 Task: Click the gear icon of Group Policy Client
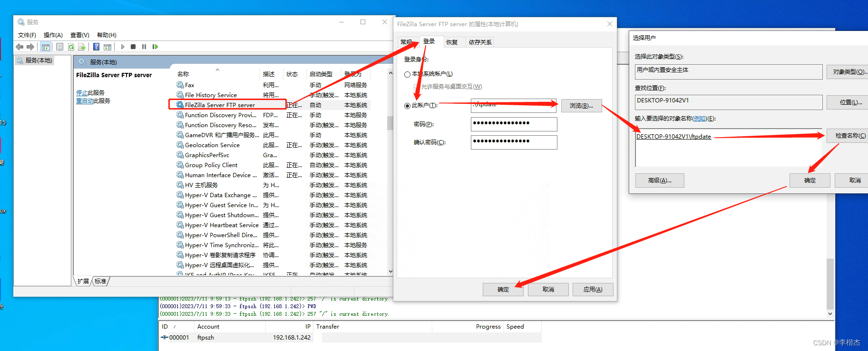(x=180, y=165)
